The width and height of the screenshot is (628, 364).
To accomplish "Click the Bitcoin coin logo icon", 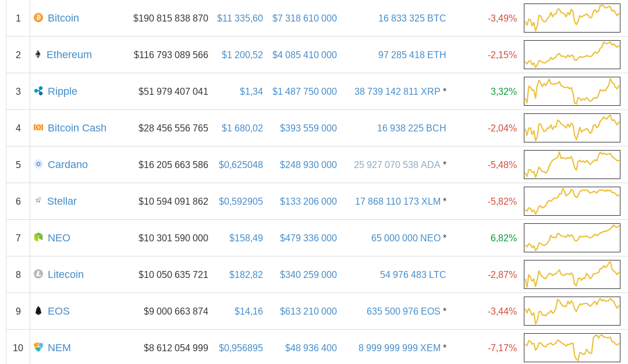I will tap(38, 17).
